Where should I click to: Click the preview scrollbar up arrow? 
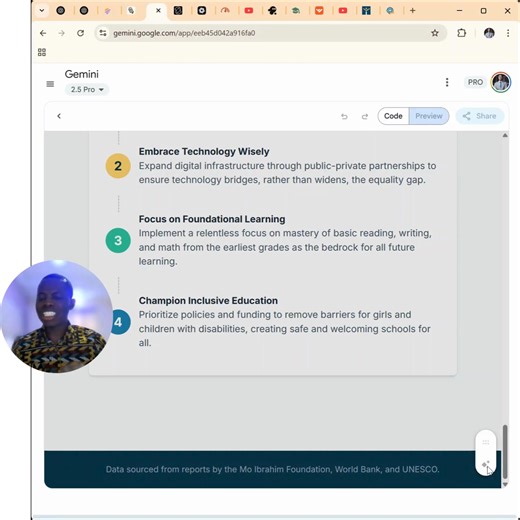505,135
